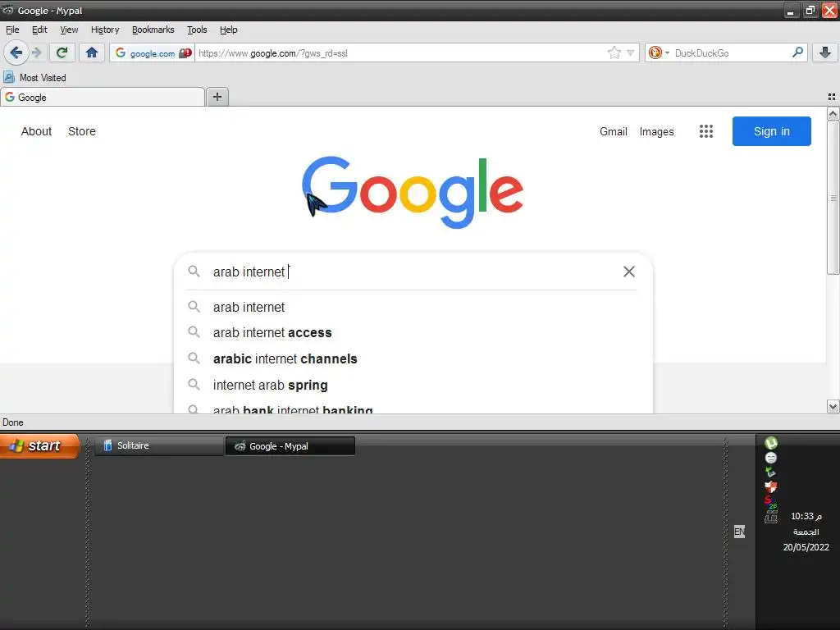The height and width of the screenshot is (630, 840).
Task: Open the Images link
Action: click(656, 131)
